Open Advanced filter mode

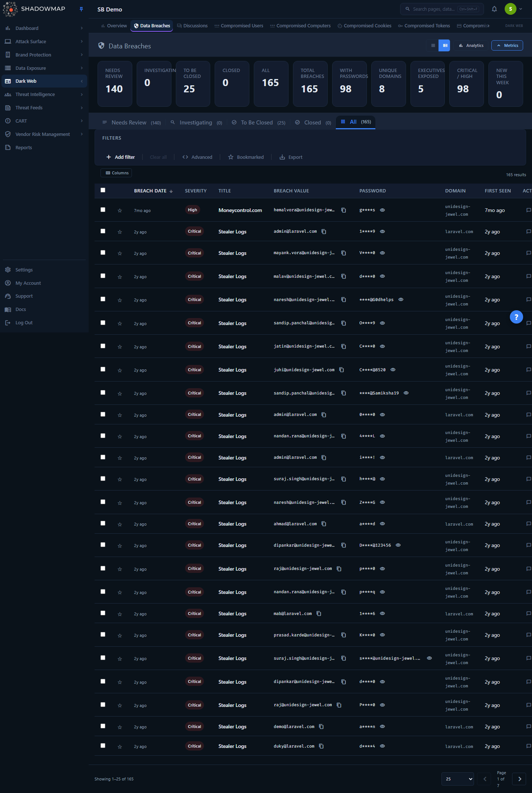[x=197, y=157]
